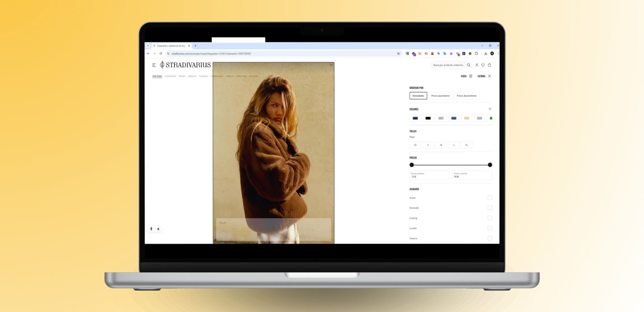Screen dimensions: 644x312
Task: Open the user account icon
Action: [477, 65]
